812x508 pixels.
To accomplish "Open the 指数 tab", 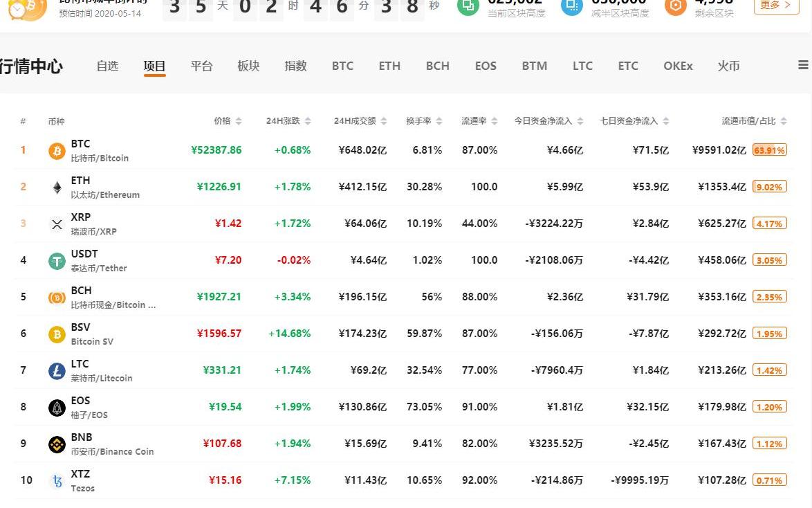I will point(296,66).
